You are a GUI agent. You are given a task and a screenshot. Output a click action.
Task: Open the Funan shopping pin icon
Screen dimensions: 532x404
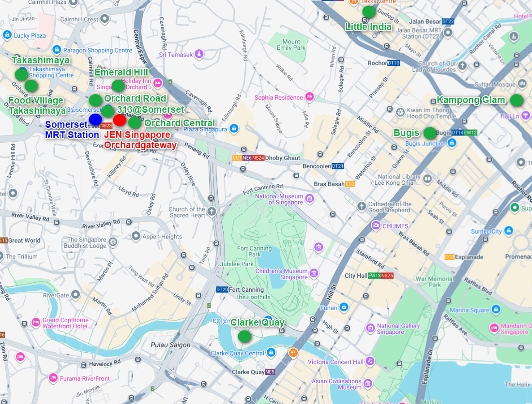pyautogui.click(x=343, y=308)
